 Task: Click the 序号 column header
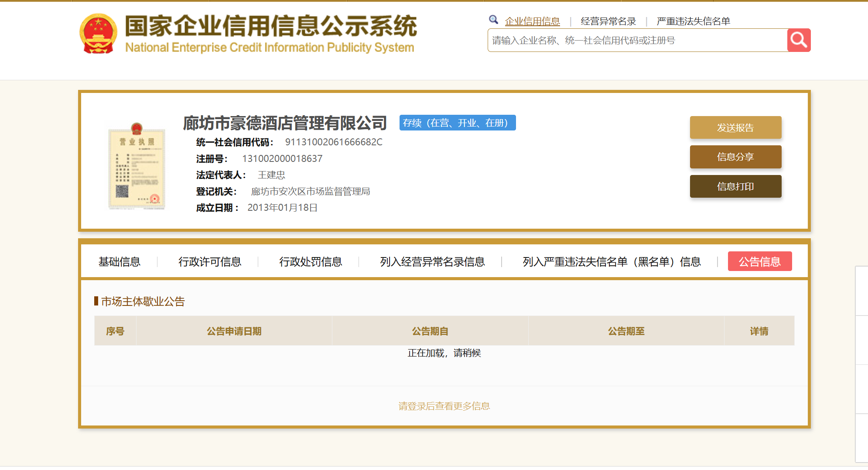coord(115,331)
